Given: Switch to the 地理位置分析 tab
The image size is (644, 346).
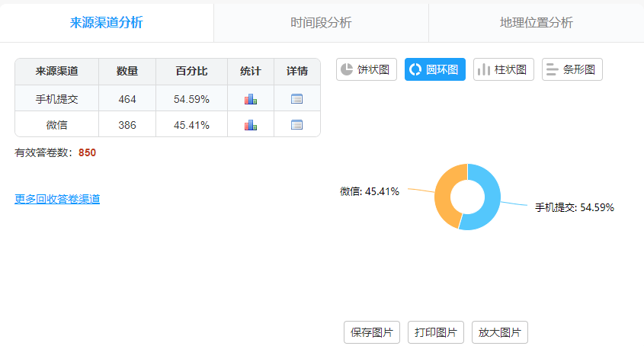Looking at the screenshot, I should (x=536, y=22).
